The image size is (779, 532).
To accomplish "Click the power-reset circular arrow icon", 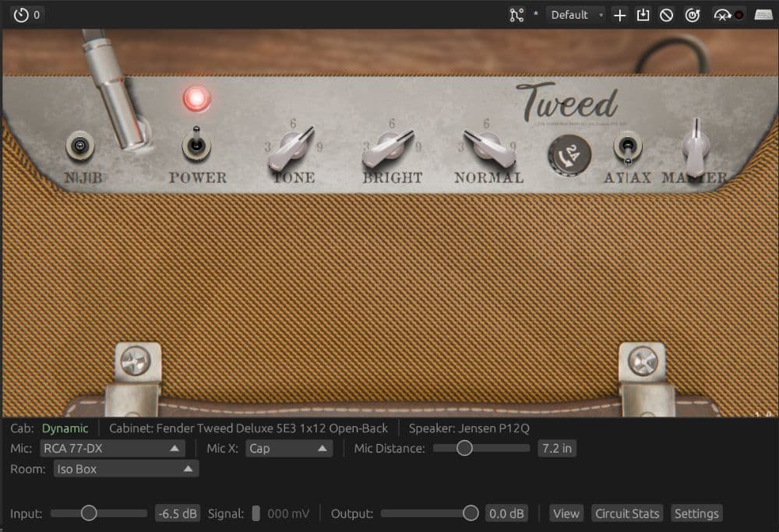I will click(x=692, y=16).
